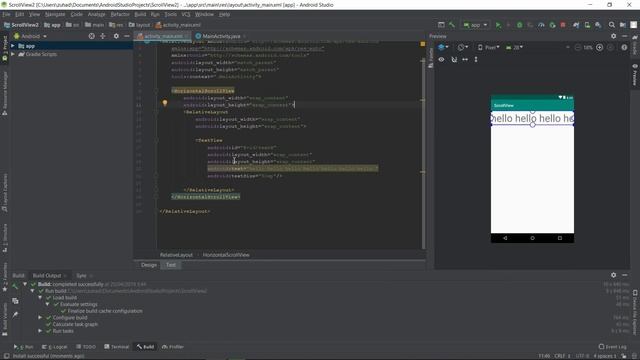Click the Search Everywhere magnifier icon

(611, 25)
